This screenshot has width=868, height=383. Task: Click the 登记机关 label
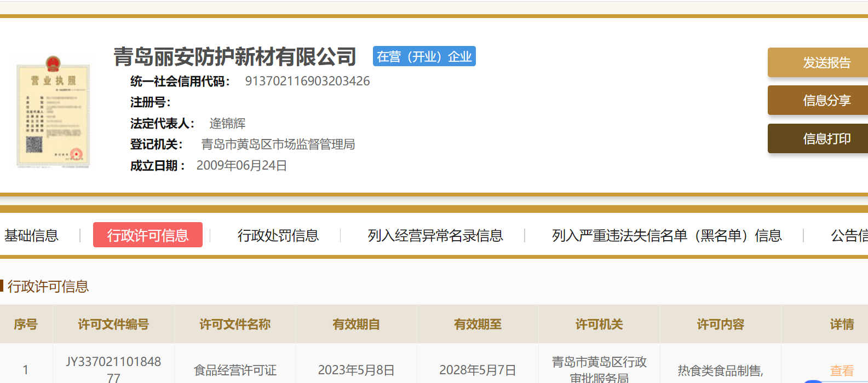pos(157,144)
